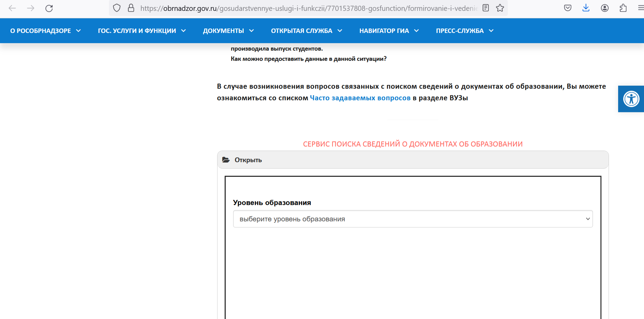Screen dimensions: 644x319
Task: Bookmark this page with the star icon
Action: click(500, 8)
